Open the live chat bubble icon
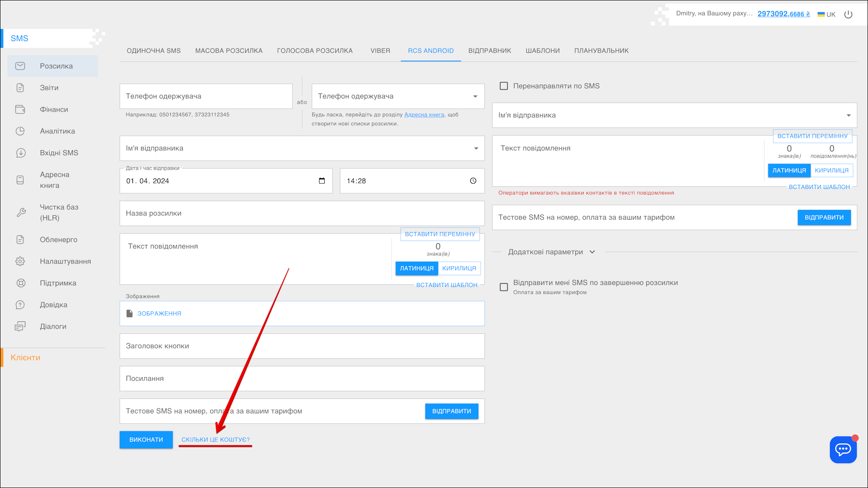Image resolution: width=868 pixels, height=488 pixels. tap(843, 449)
